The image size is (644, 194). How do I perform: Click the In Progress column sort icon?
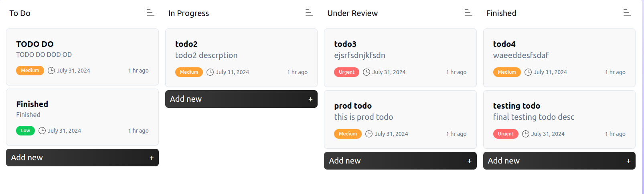point(309,13)
